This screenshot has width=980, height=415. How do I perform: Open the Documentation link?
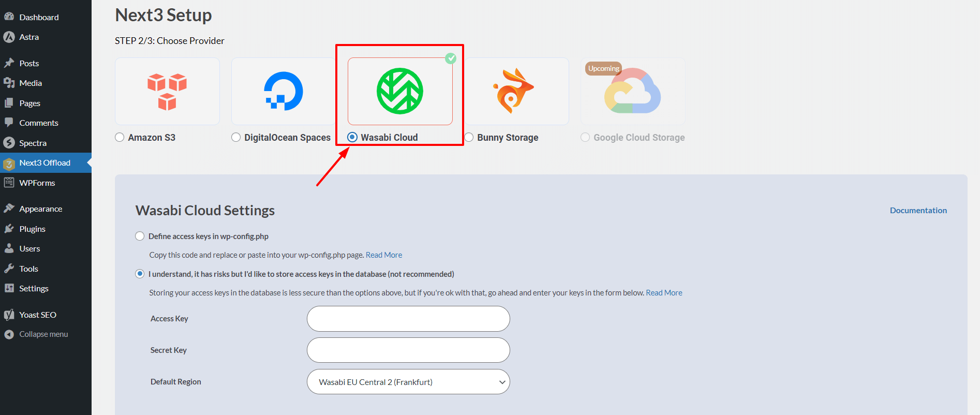tap(918, 210)
